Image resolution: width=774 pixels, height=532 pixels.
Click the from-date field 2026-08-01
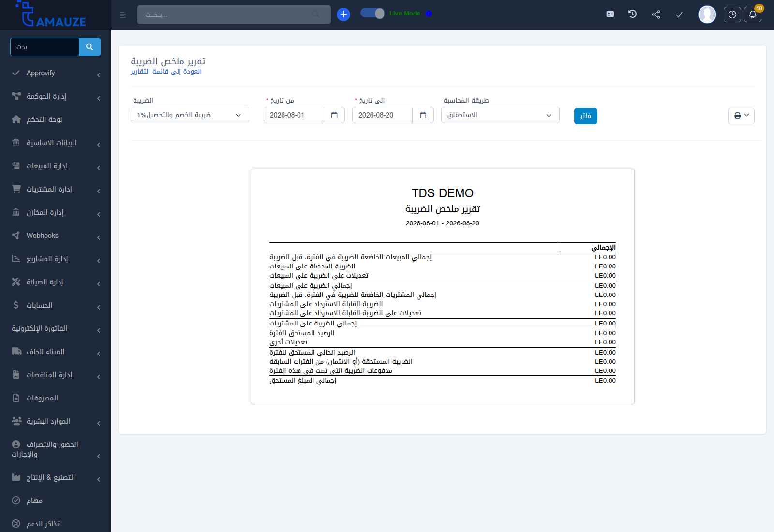click(294, 115)
